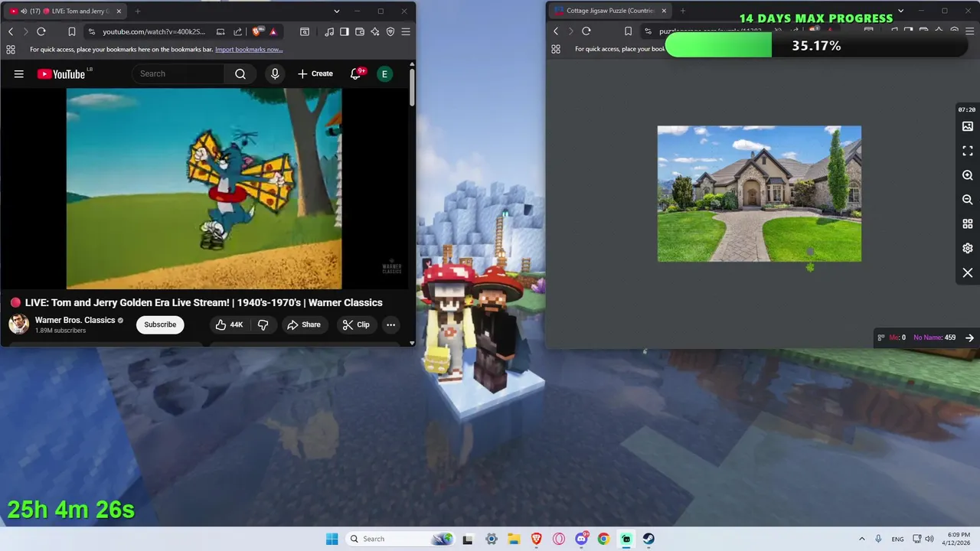Image resolution: width=980 pixels, height=551 pixels.
Task: Click the Create button on YouTube
Action: [x=315, y=73]
